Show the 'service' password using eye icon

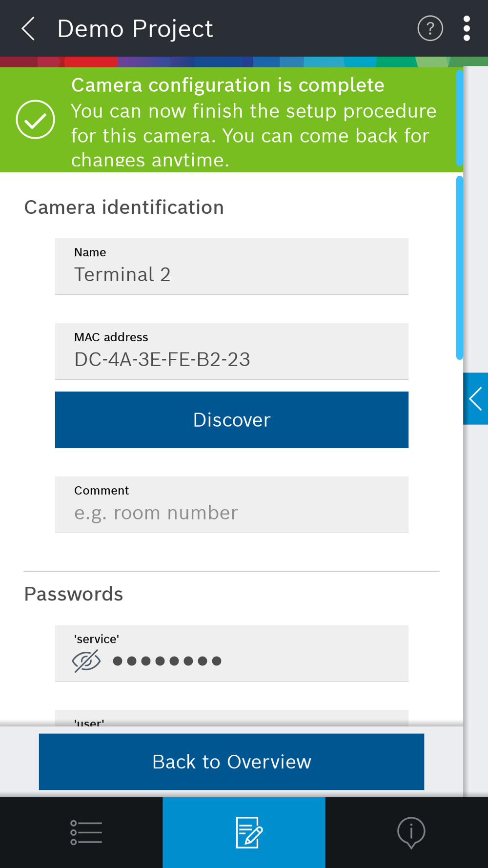pyautogui.click(x=86, y=661)
